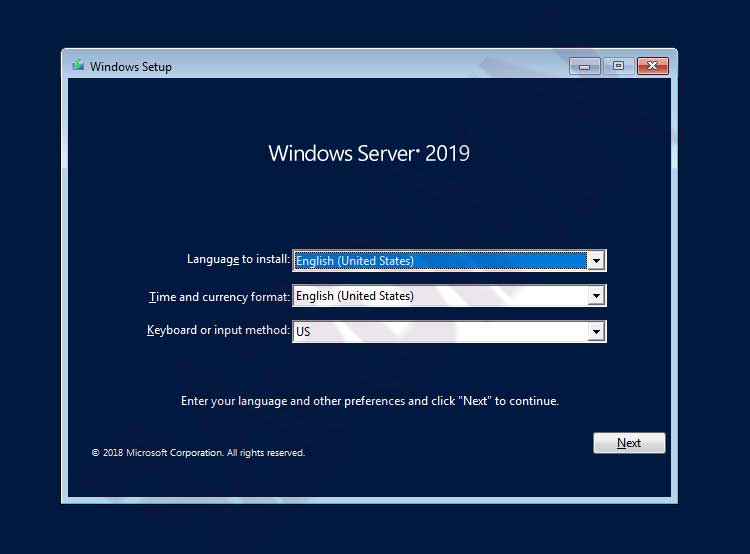The width and height of the screenshot is (750, 554).
Task: Click the 'Keyboard or input method:' label
Action: pyautogui.click(x=218, y=330)
